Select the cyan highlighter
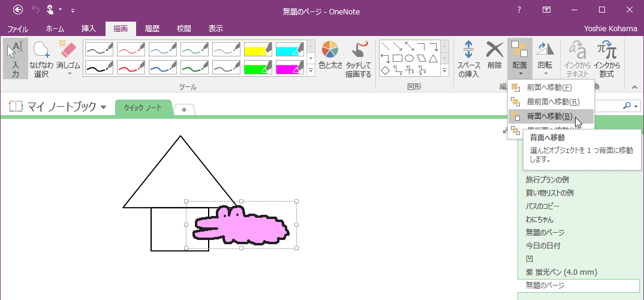The image size is (644, 300). coord(290,49)
